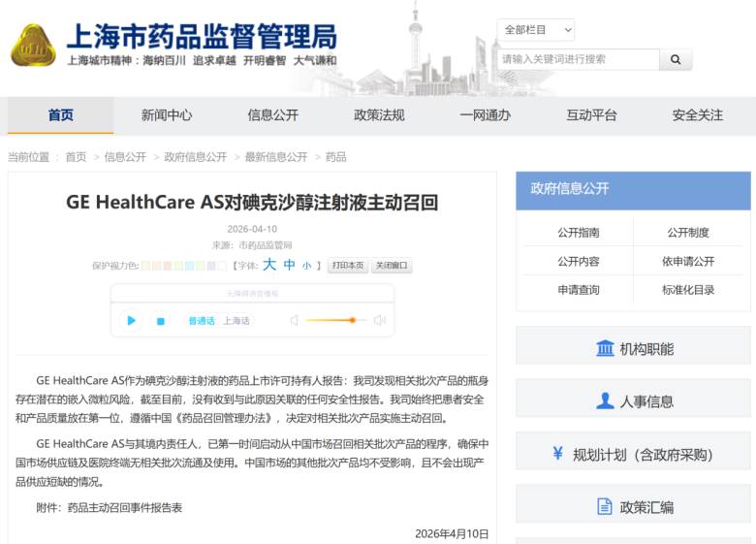Open 人事信息 with the person icon

(x=633, y=400)
